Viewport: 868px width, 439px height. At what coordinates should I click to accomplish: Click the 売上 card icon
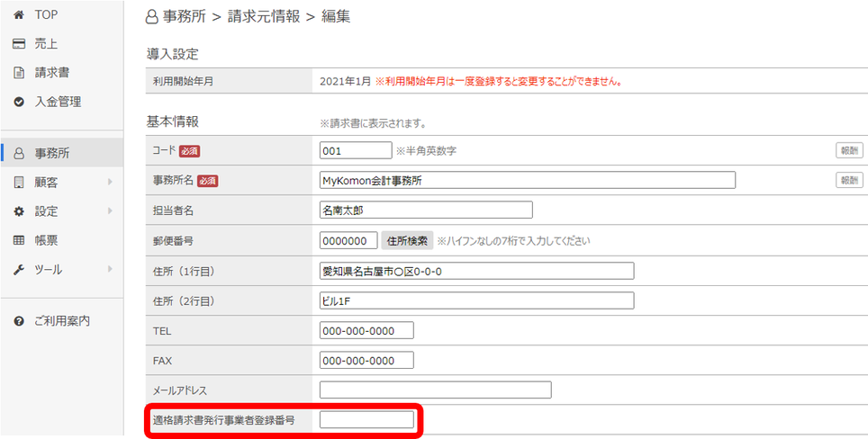(18, 44)
